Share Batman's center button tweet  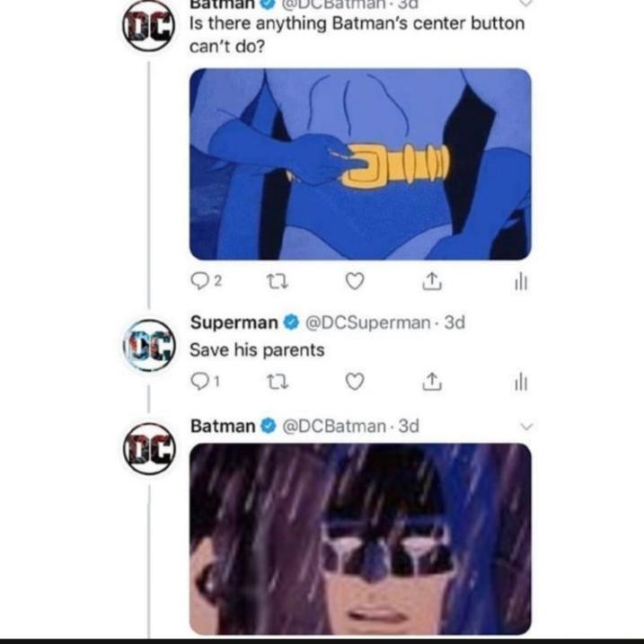(432, 281)
